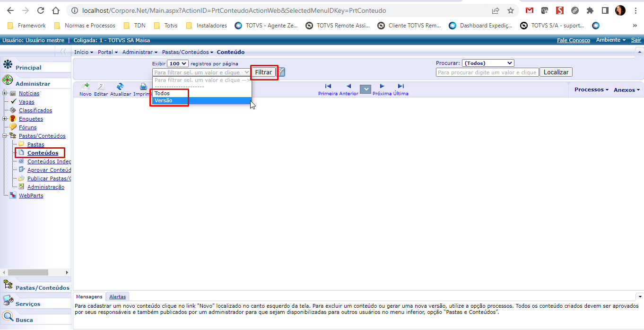This screenshot has height=330, width=644.
Task: Open Vagas in the tree
Action: [26, 102]
